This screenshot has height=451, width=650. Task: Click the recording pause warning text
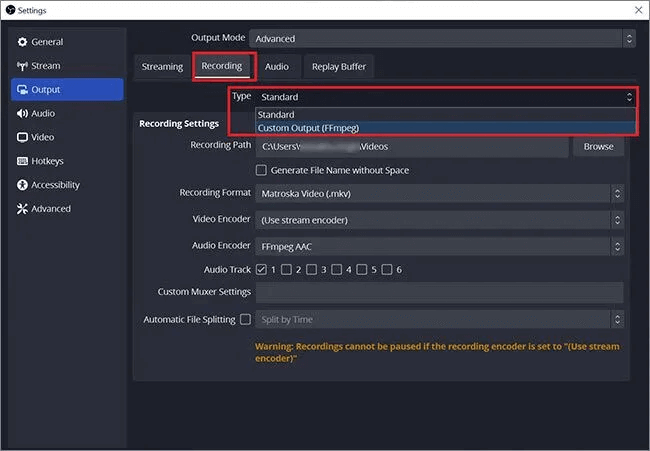437,352
